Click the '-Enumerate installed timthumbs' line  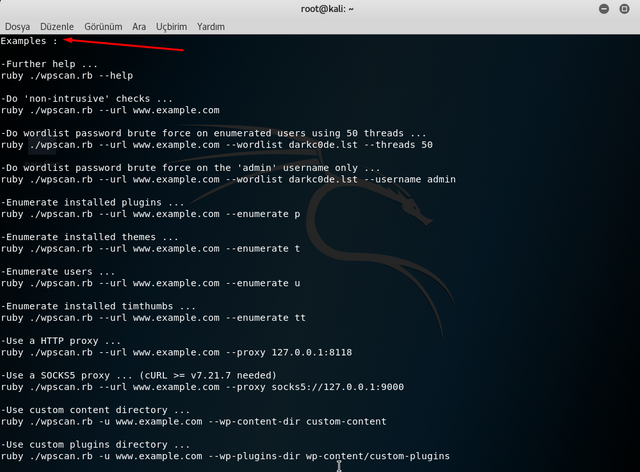(98, 306)
